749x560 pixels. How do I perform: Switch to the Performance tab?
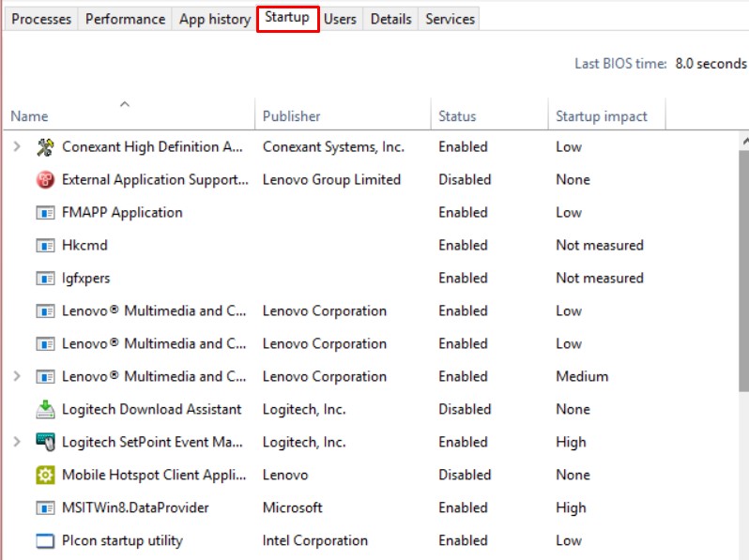[x=125, y=19]
